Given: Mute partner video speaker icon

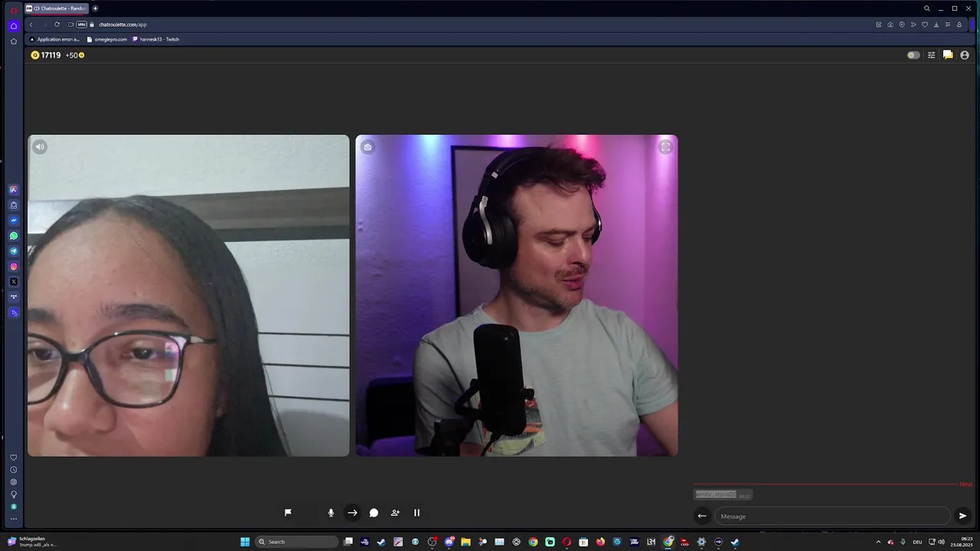Looking at the screenshot, I should (x=40, y=147).
